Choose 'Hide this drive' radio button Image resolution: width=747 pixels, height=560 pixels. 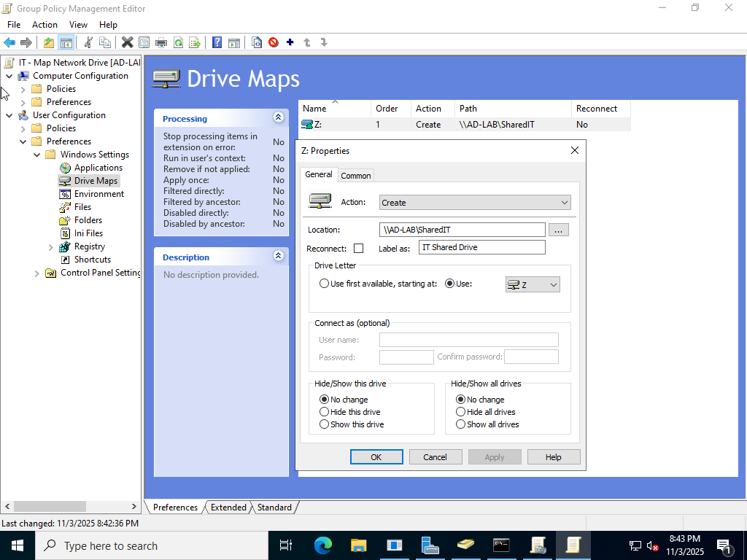[324, 412]
